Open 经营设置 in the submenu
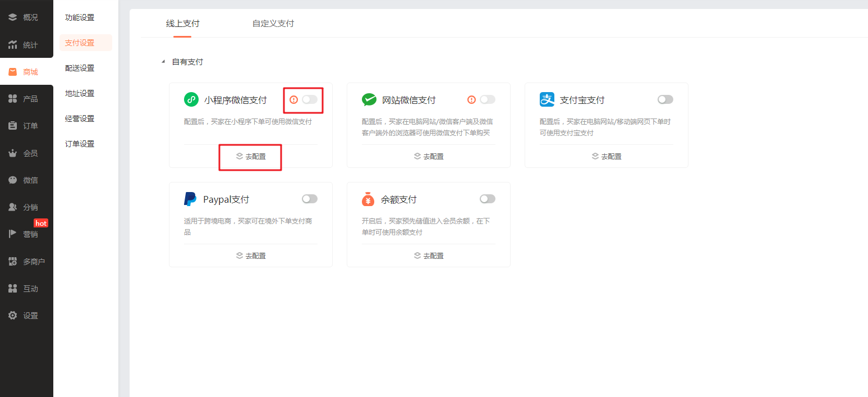The height and width of the screenshot is (397, 868). (80, 118)
